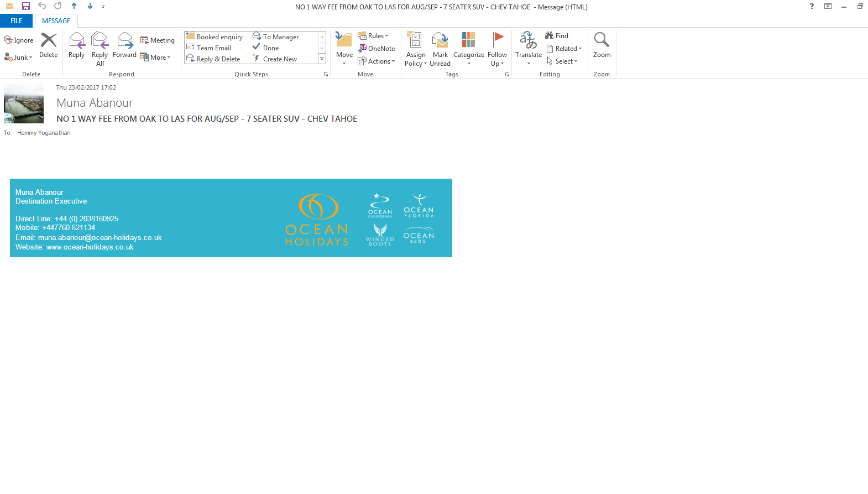
Task: Mark the message as Unread
Action: pos(440,49)
